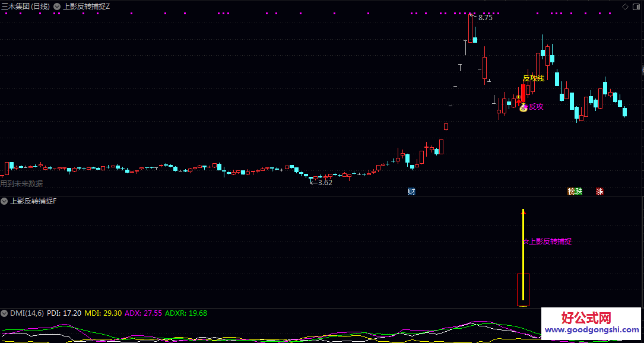Click the ADX: 27.55 value

click(143, 313)
